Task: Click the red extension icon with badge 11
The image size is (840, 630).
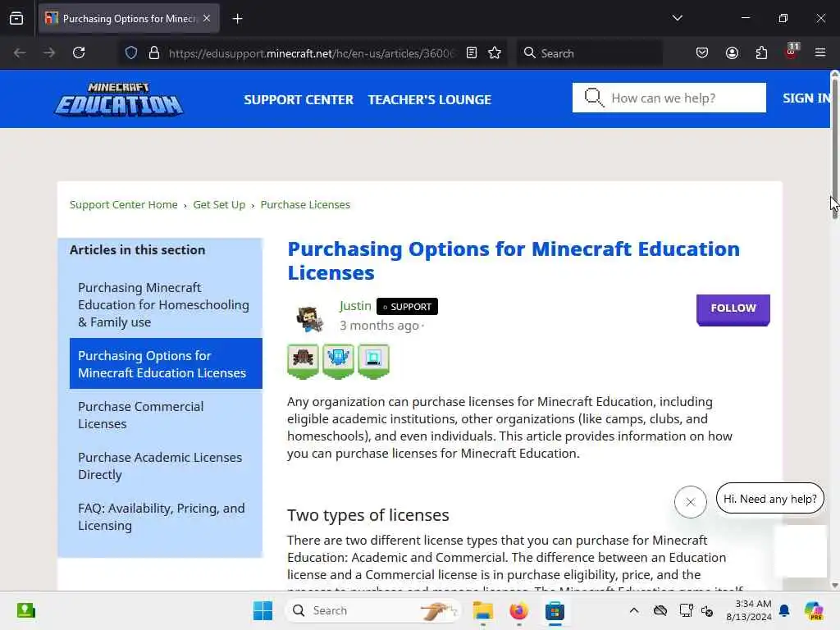Action: (792, 52)
